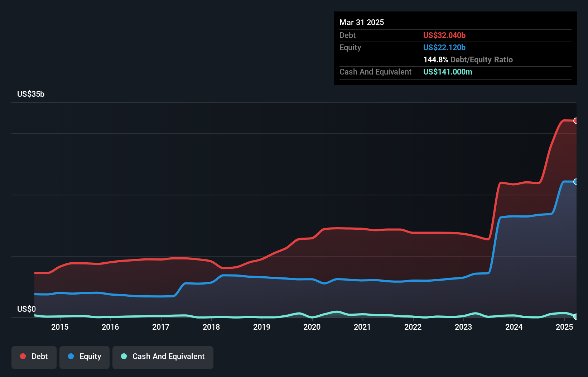Click the 144.8% Debt/Equity Ratio text

click(x=468, y=59)
